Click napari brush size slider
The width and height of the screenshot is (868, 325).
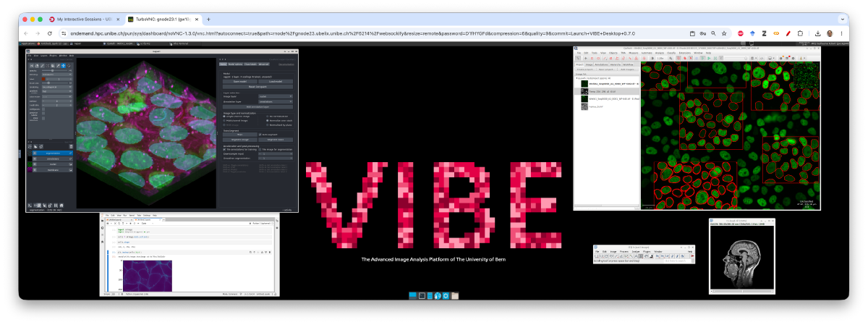coord(56,83)
